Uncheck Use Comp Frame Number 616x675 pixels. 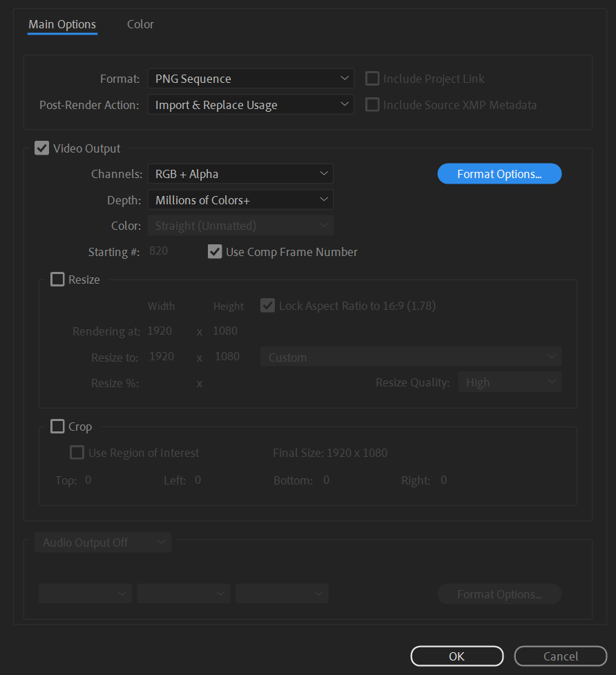pyautogui.click(x=215, y=251)
